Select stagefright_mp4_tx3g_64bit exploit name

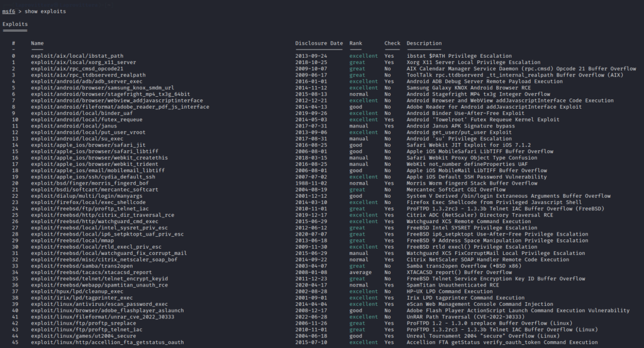coord(111,94)
